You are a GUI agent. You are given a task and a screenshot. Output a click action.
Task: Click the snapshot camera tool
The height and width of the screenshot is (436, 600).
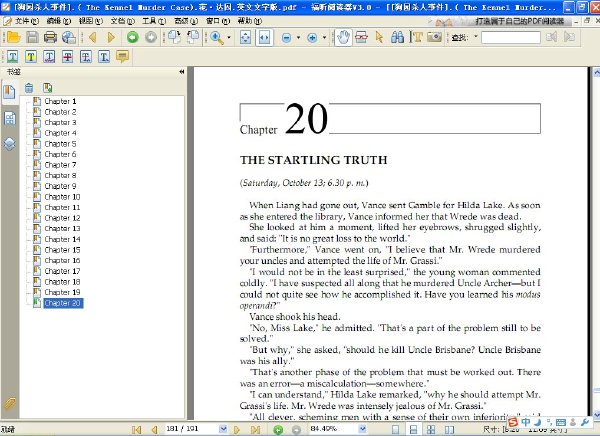pyautogui.click(x=434, y=38)
